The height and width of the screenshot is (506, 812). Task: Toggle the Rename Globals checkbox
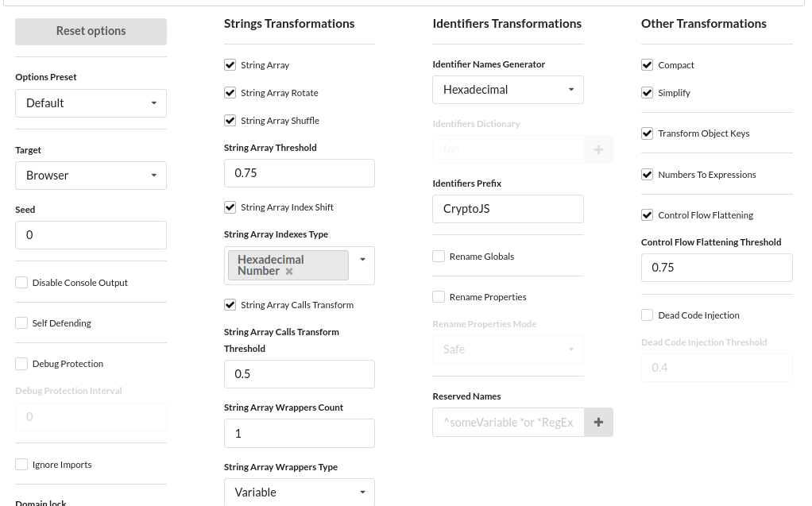click(x=439, y=257)
